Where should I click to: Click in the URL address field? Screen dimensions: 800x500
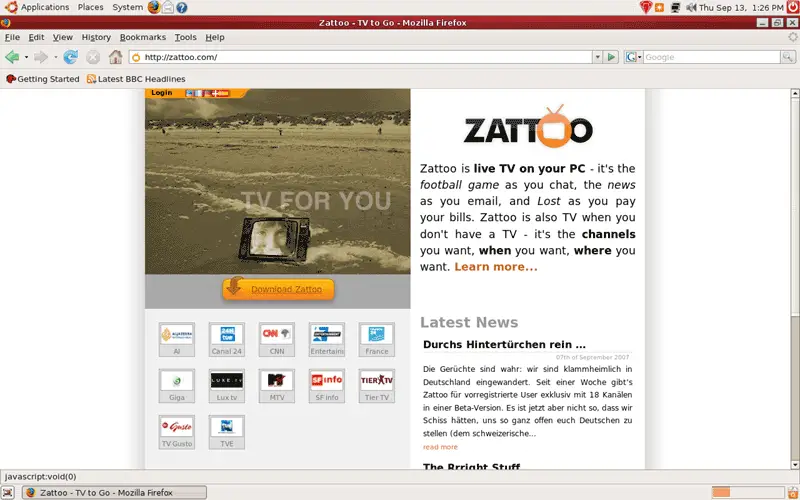(360, 57)
